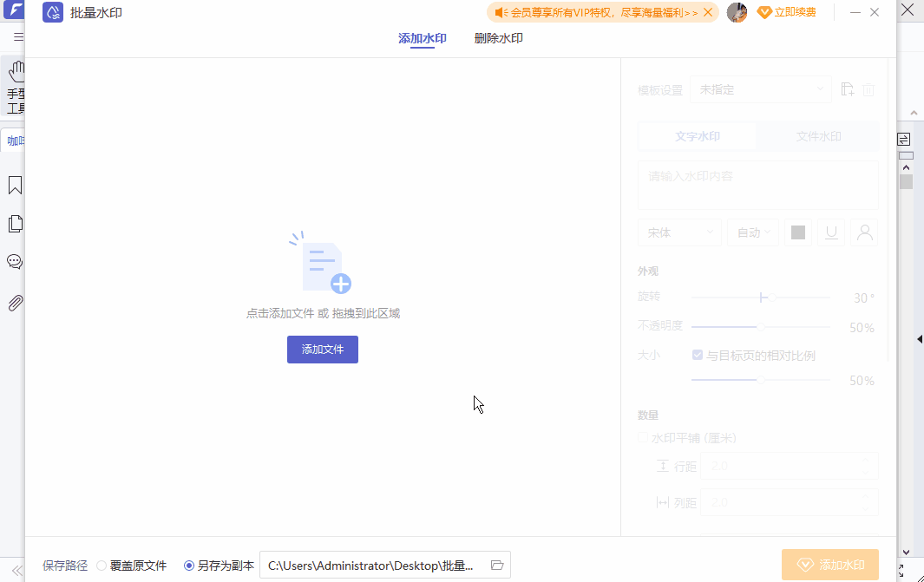Select the 覆盖原文件 radio button
This screenshot has width=924, height=582.
point(102,565)
